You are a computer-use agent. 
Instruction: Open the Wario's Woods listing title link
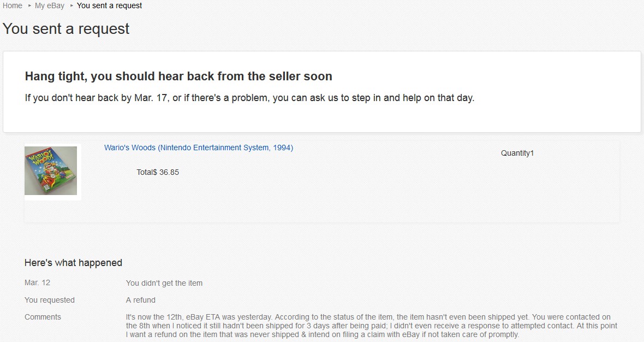(x=199, y=148)
